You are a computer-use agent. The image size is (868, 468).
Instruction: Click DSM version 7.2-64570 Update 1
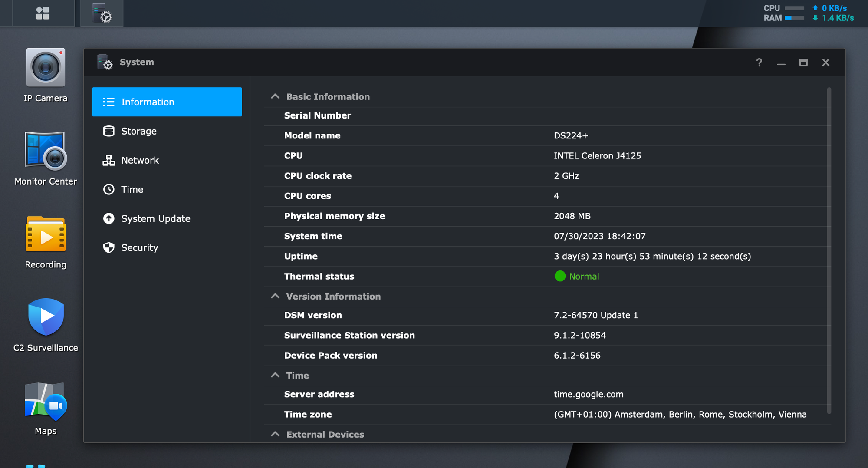[596, 315]
